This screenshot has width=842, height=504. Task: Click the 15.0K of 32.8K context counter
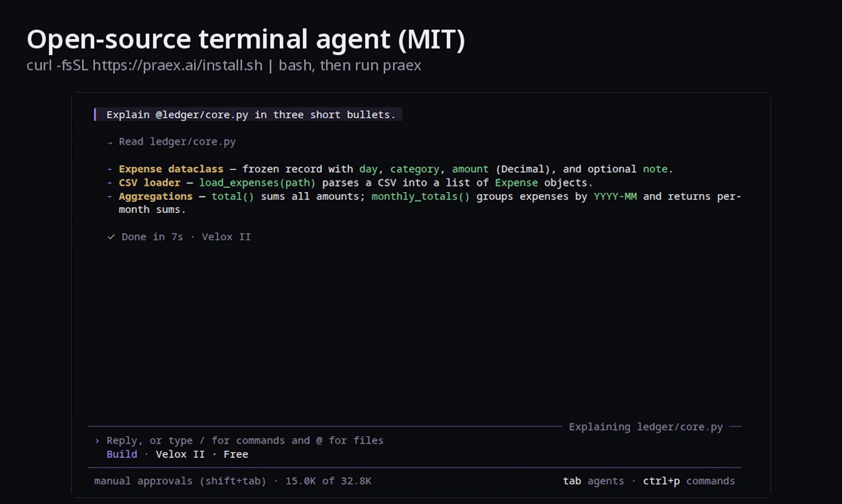click(x=328, y=481)
